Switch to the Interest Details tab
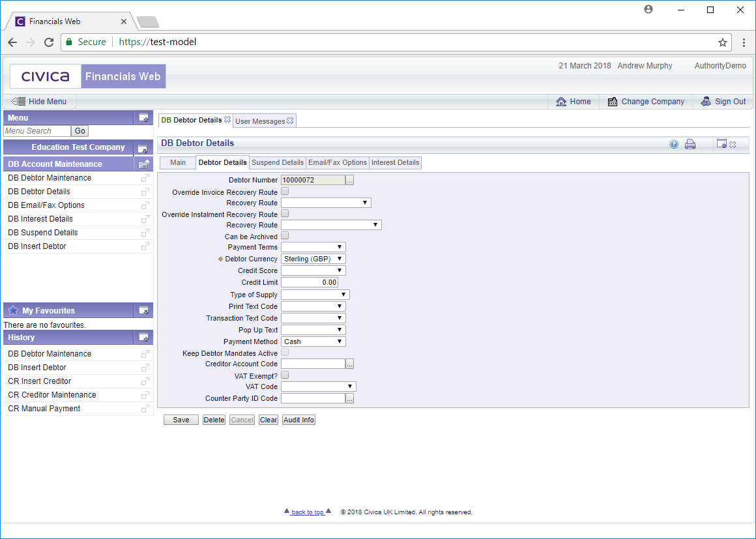Screen dimensions: 756x539 tap(396, 162)
